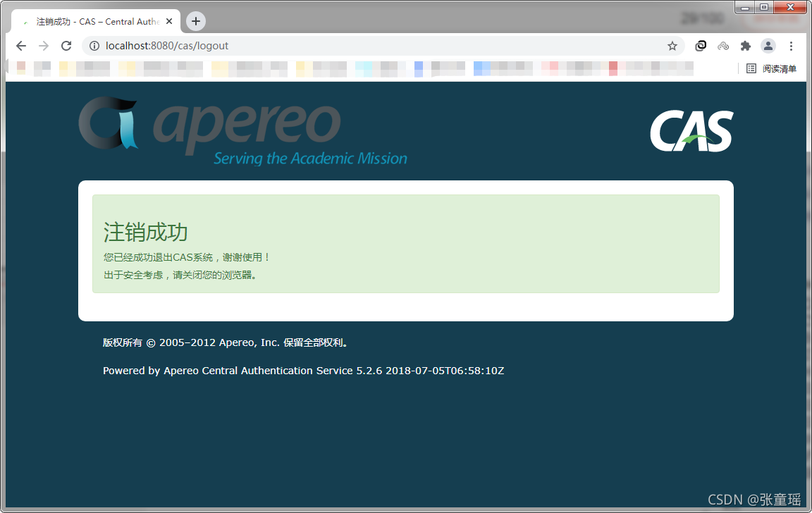Bookmark this page with the star icon
The height and width of the screenshot is (513, 812).
672,46
